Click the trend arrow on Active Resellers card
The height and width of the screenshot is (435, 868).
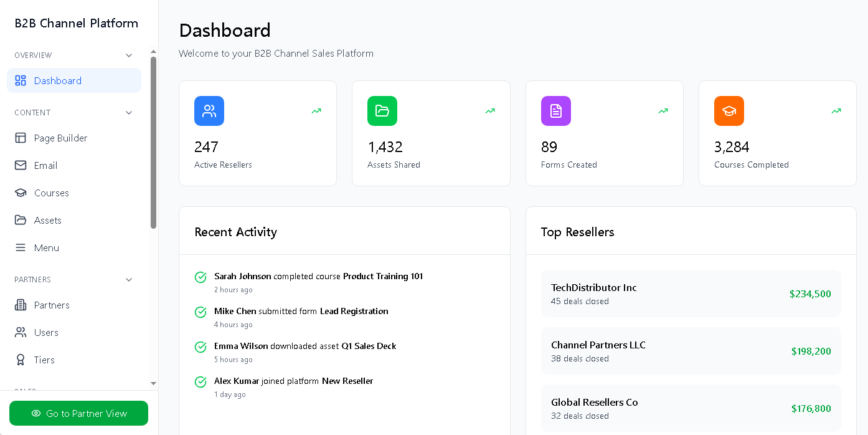point(316,111)
